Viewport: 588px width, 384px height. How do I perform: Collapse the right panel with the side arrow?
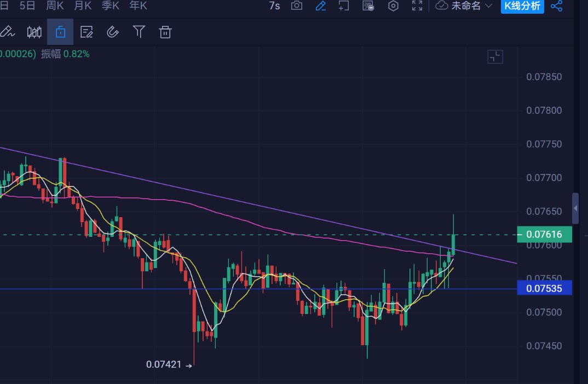click(575, 208)
